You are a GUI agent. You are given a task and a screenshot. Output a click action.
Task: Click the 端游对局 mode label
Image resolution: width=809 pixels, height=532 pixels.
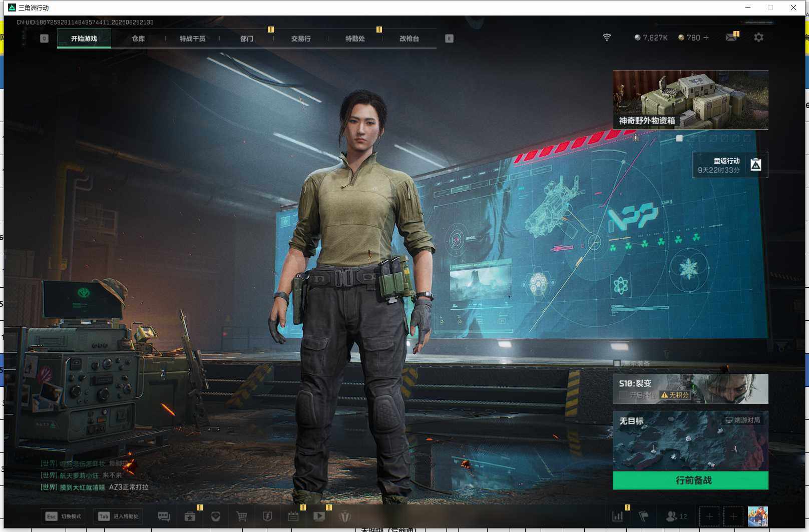743,420
